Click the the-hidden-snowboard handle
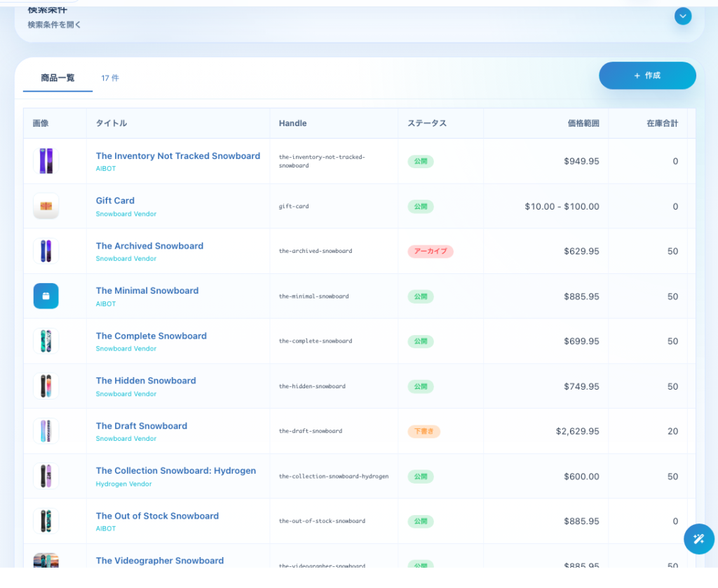This screenshot has width=718, height=588. (312, 386)
